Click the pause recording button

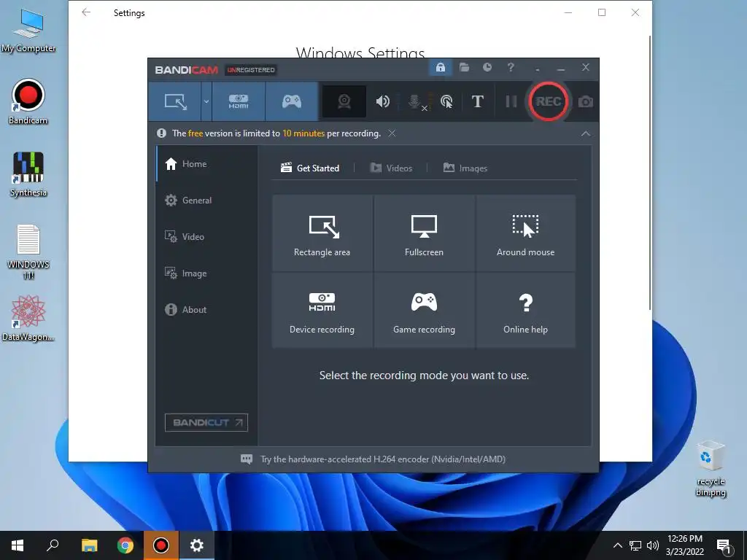[511, 101]
